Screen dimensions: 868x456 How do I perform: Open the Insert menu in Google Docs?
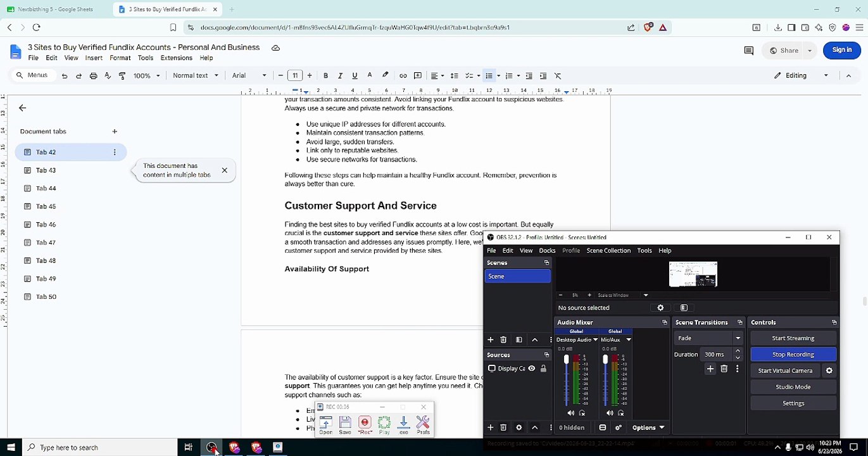click(94, 58)
